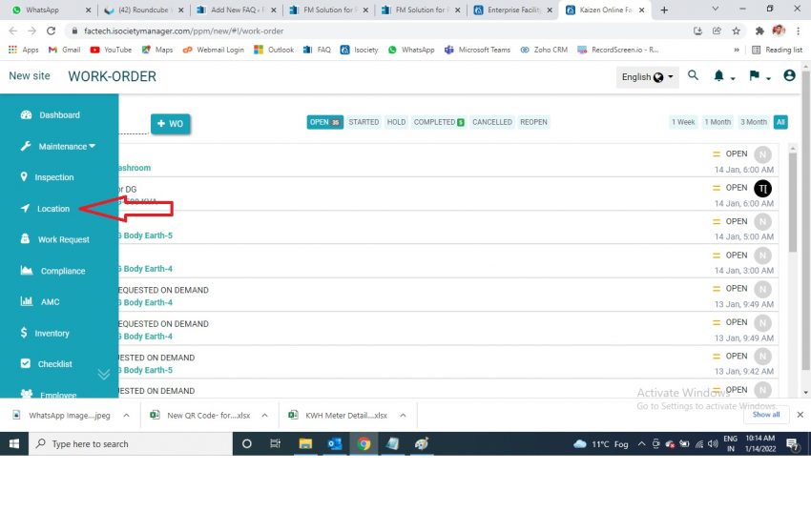Screen dimensions: 811x532
Task: Click the work order list scrollbar
Action: coord(792,201)
